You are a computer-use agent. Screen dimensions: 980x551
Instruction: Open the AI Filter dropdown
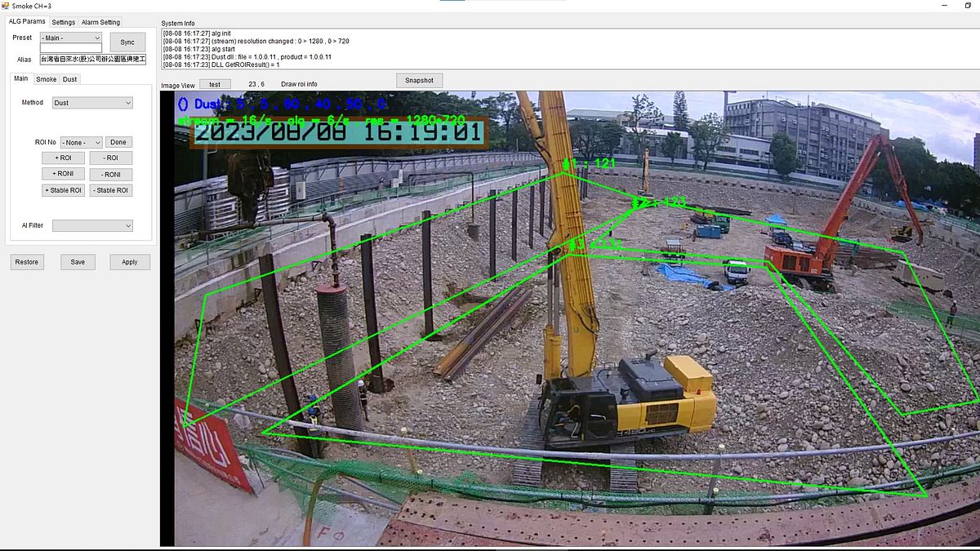tap(92, 225)
